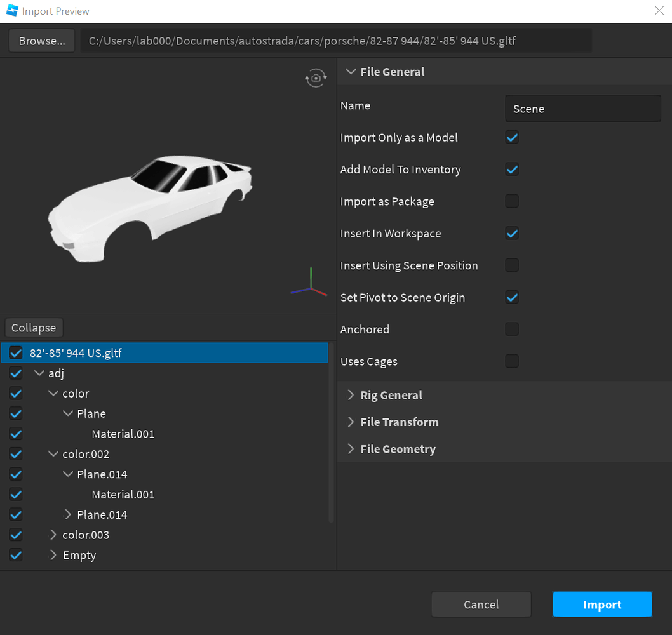The width and height of the screenshot is (672, 635).
Task: Disable the Insert In Workspace checkbox
Action: tap(512, 233)
